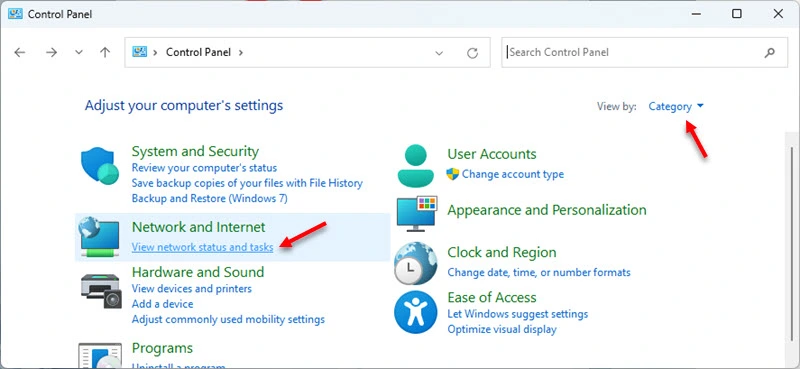Open the Appearance and Personalization monitor icon
Viewport: 800px width, 369px height.
[x=417, y=213]
